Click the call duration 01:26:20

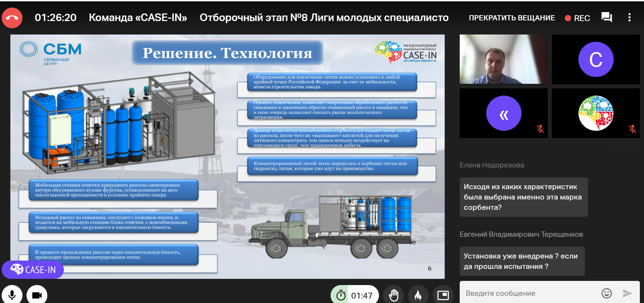[x=56, y=18]
